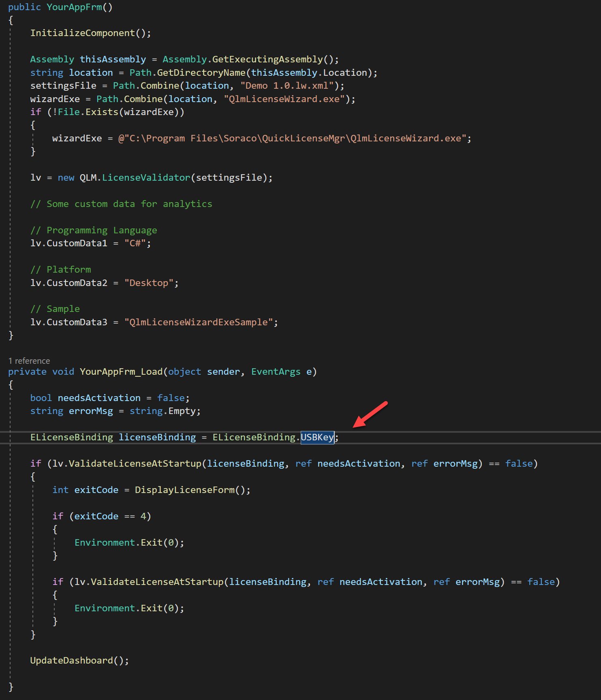
Task: Click the EventArgs parameter type
Action: 276,371
